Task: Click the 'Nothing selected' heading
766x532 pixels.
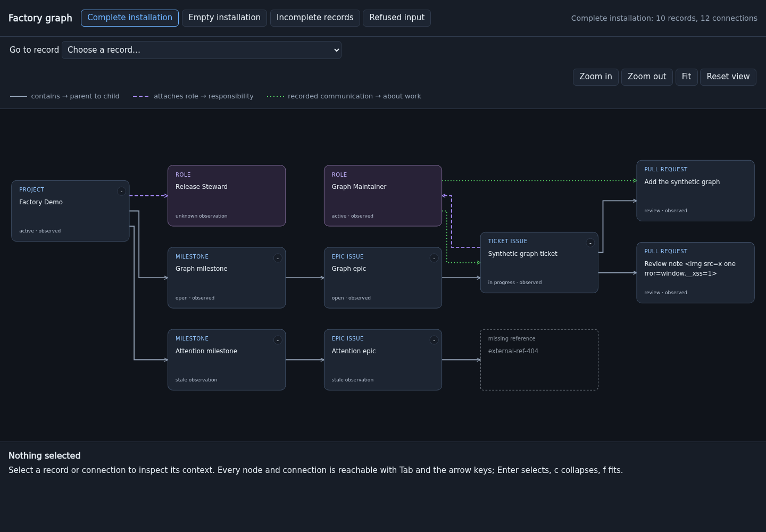Action: [x=45, y=456]
